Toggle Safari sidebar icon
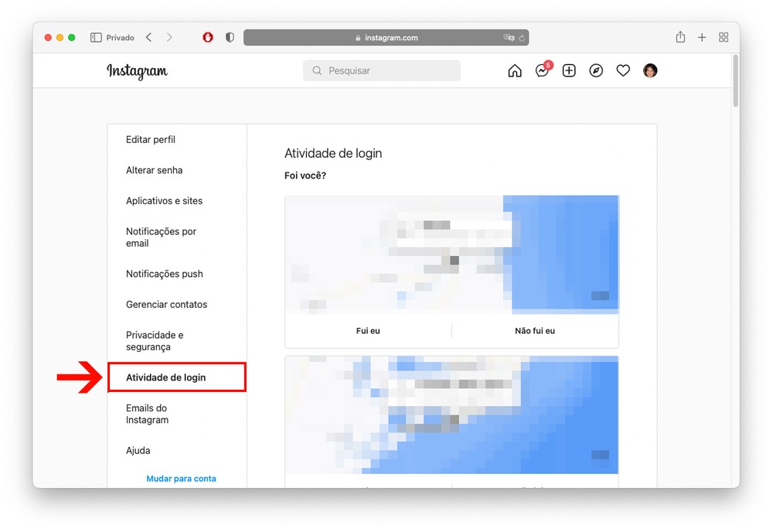The width and height of the screenshot is (773, 532). coord(96,37)
